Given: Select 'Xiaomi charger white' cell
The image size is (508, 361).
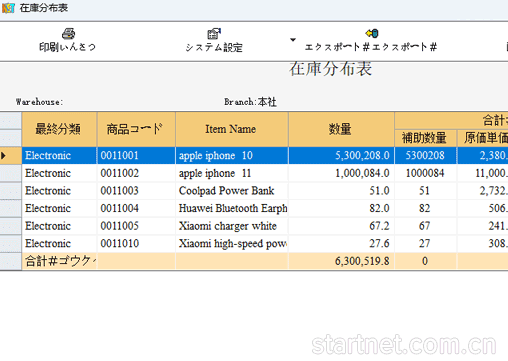Looking at the screenshot, I should click(x=232, y=226).
